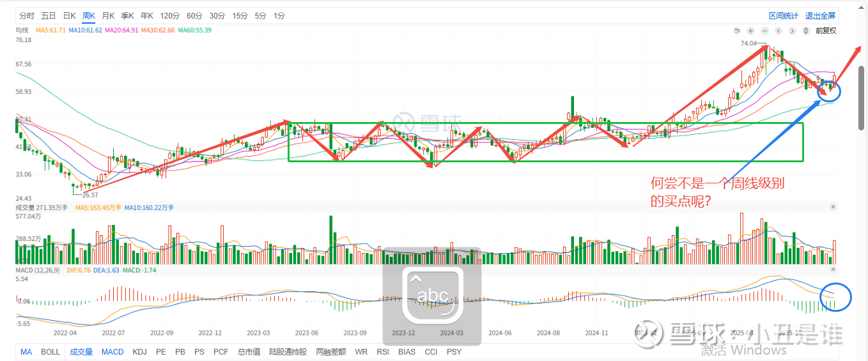Click the 26.57 low price marker
This screenshot has height=361, width=868.
click(91, 195)
